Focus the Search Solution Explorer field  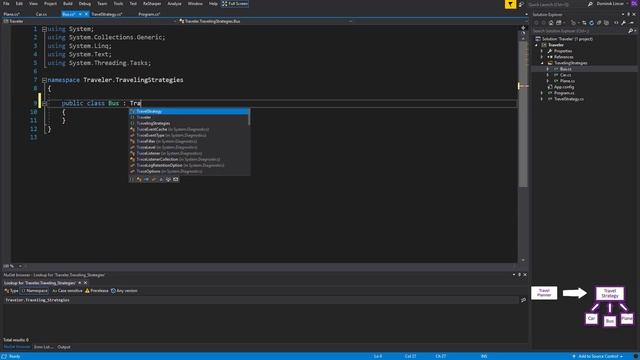[580, 31]
